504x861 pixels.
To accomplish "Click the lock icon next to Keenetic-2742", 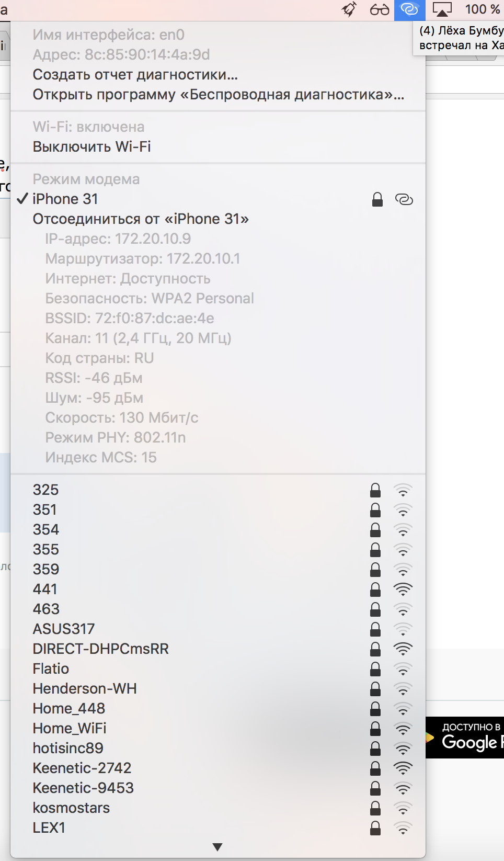I will click(375, 768).
